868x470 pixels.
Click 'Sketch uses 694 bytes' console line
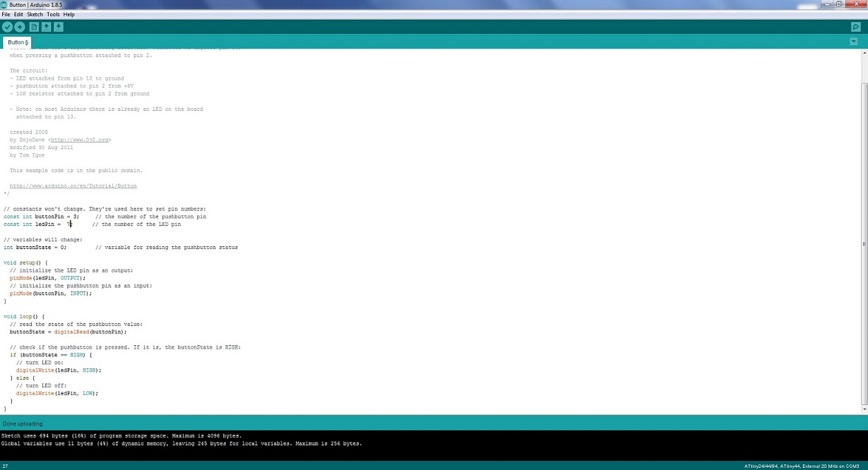121,436
